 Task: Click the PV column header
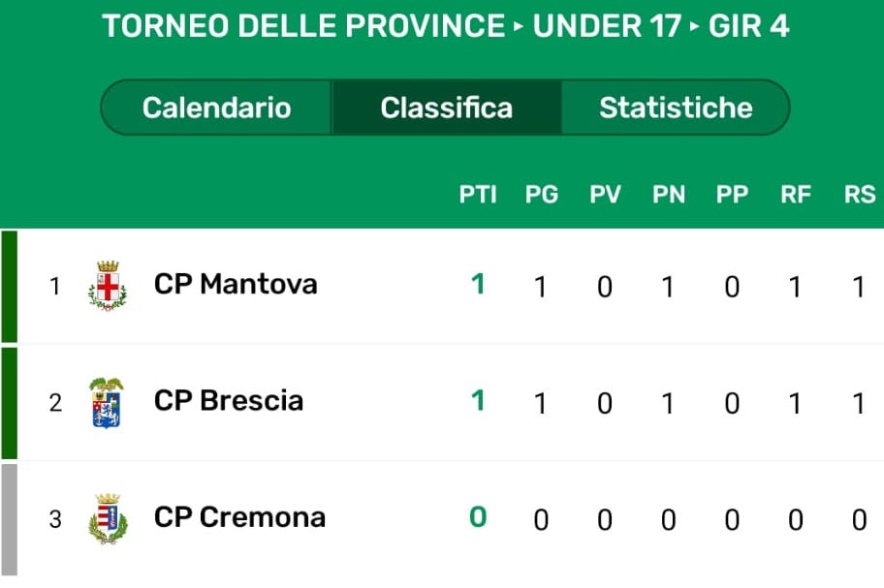click(605, 195)
